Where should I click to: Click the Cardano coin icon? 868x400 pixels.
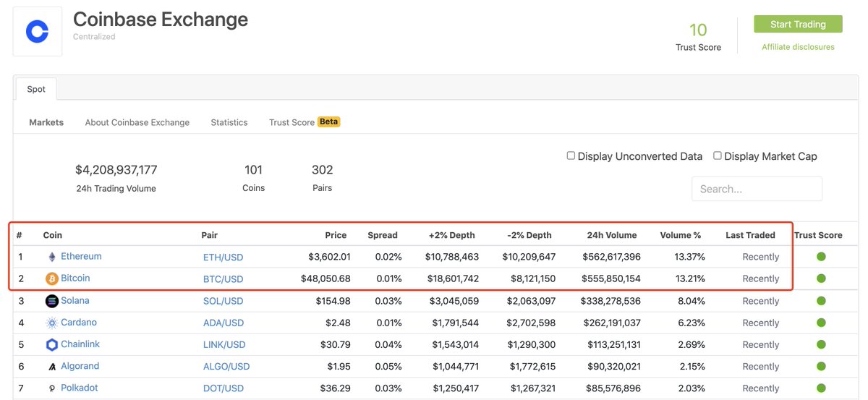tap(51, 323)
